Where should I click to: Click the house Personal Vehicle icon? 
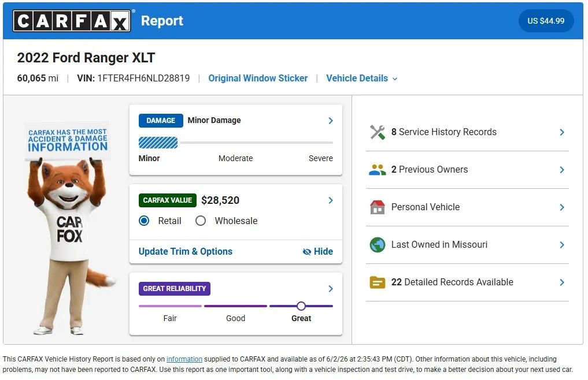[377, 207]
